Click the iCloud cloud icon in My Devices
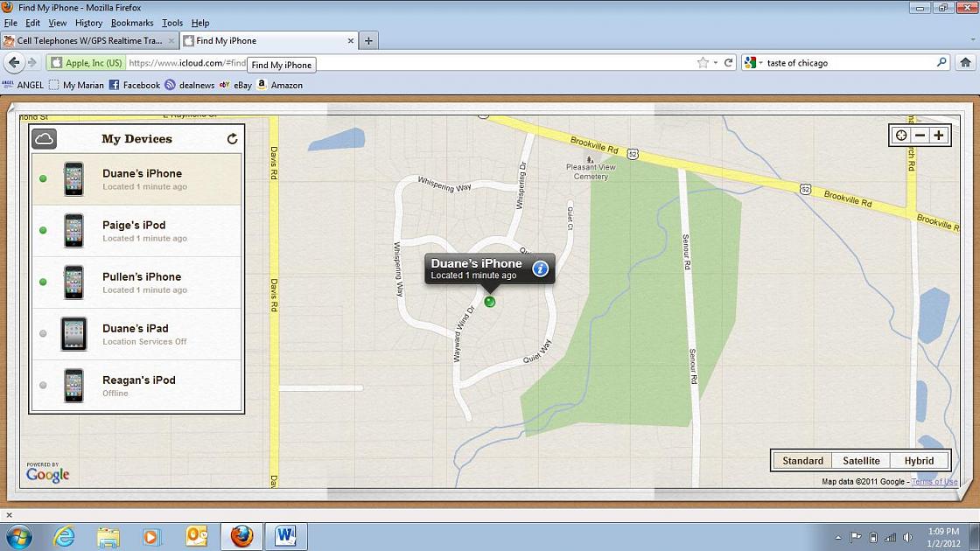 45,139
